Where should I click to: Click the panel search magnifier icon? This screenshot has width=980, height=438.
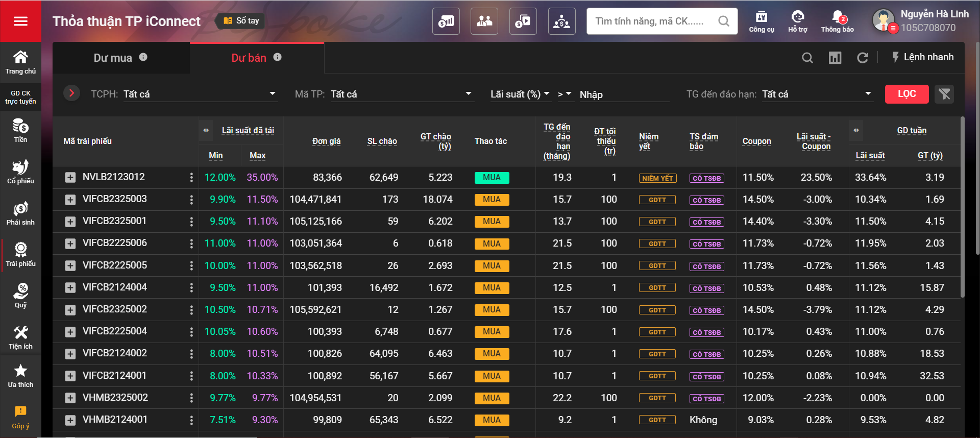(x=807, y=58)
